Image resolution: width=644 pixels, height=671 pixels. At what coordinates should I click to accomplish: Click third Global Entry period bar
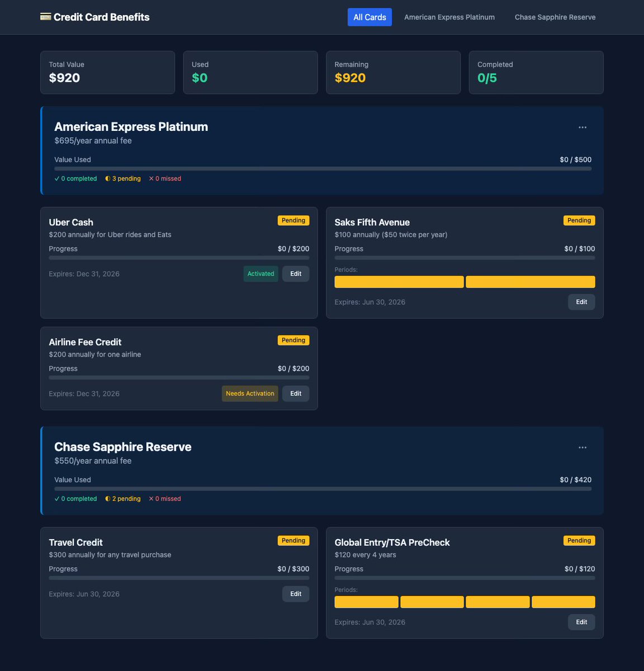click(x=498, y=602)
